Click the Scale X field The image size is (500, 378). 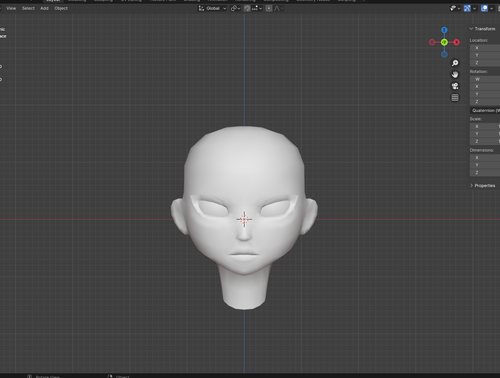485,126
